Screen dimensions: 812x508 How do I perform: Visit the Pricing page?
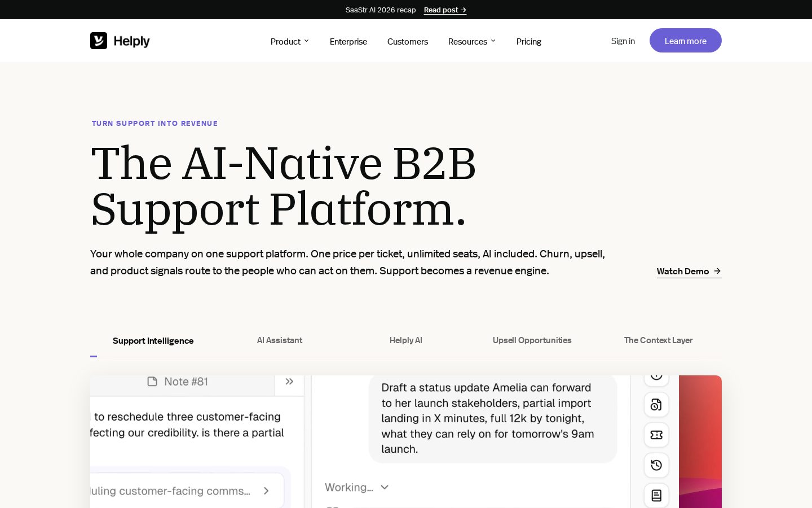(529, 41)
